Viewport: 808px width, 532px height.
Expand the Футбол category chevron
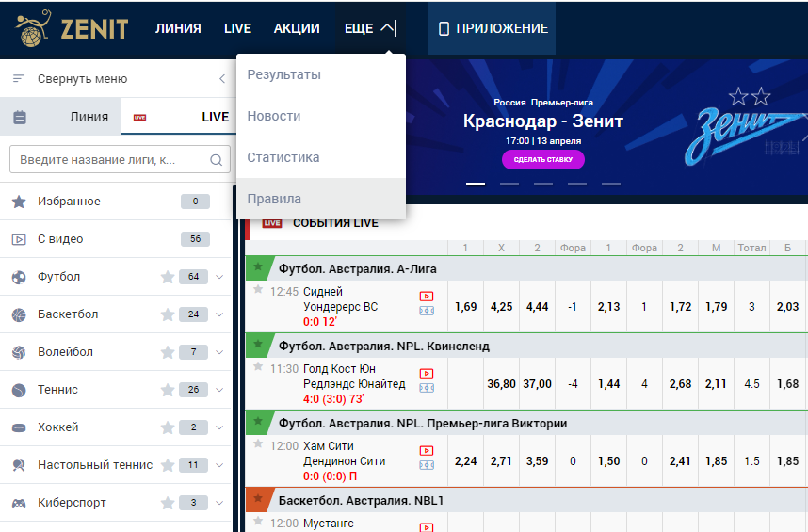[x=219, y=277]
